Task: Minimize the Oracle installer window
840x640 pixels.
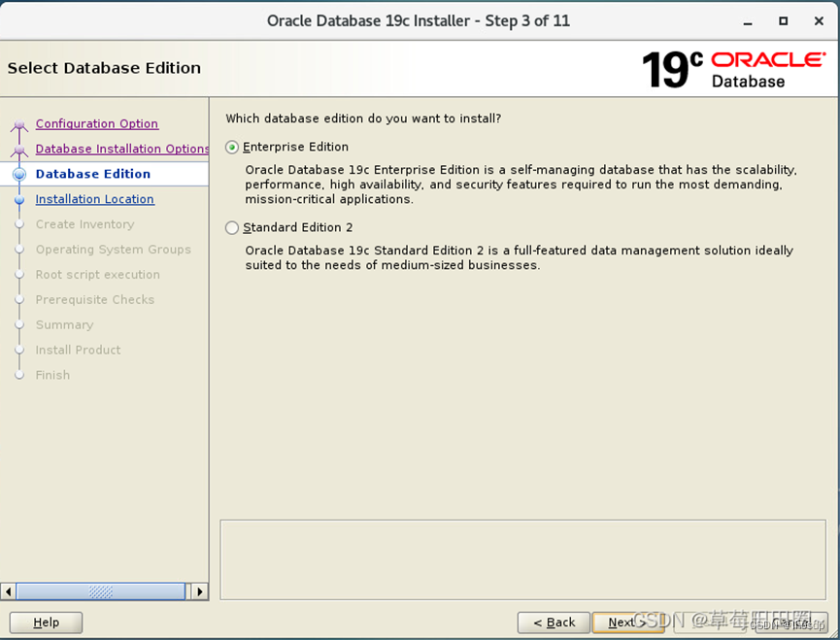Action: tap(748, 21)
